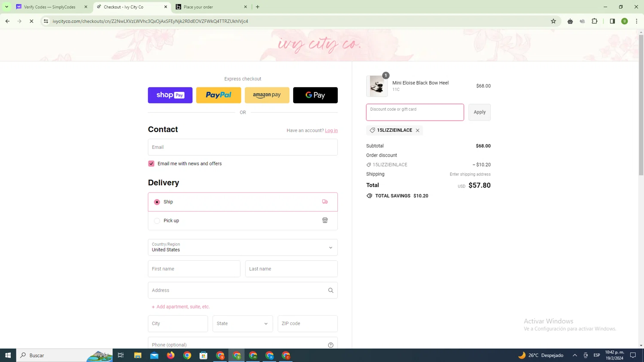Pay with Google Pay express checkout
644x362 pixels.
pyautogui.click(x=316, y=95)
